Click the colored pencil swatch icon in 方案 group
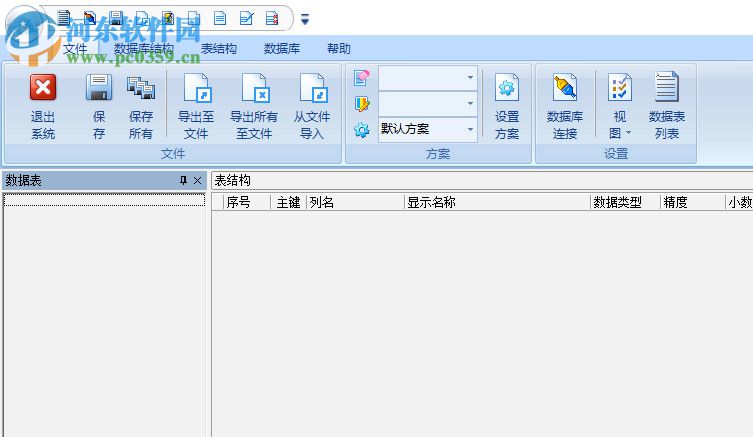This screenshot has height=437, width=753. [x=362, y=104]
